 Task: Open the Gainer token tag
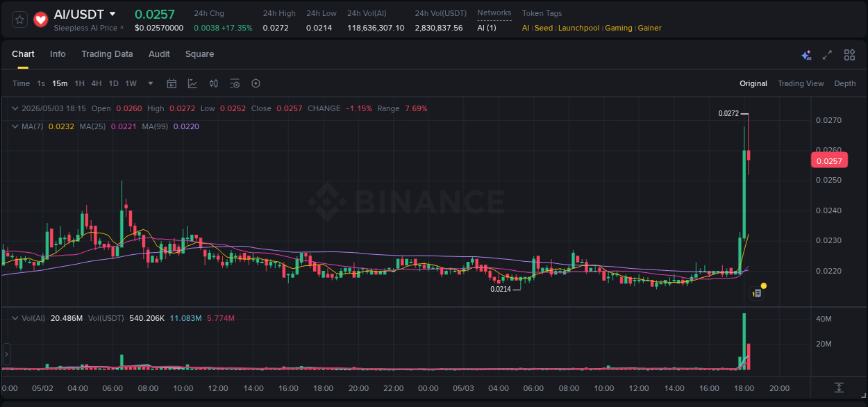[650, 28]
